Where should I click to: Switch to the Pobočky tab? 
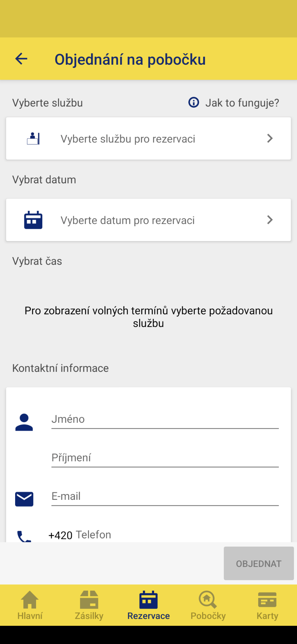pos(208,605)
